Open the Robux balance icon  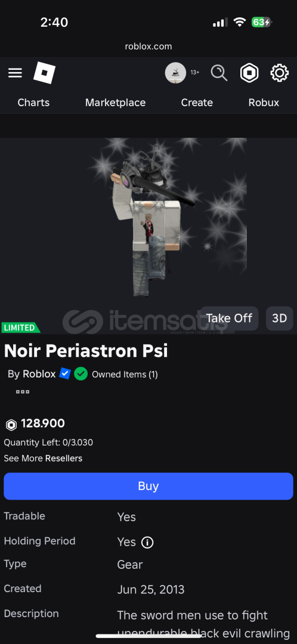[x=249, y=73]
